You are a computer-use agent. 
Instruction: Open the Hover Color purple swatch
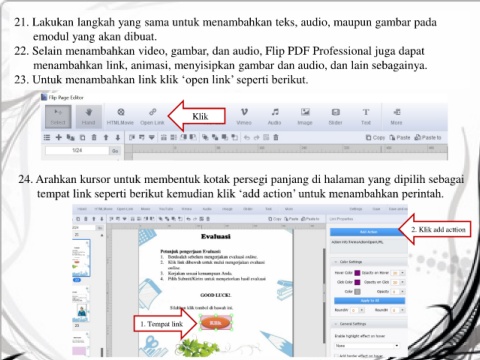[357, 273]
